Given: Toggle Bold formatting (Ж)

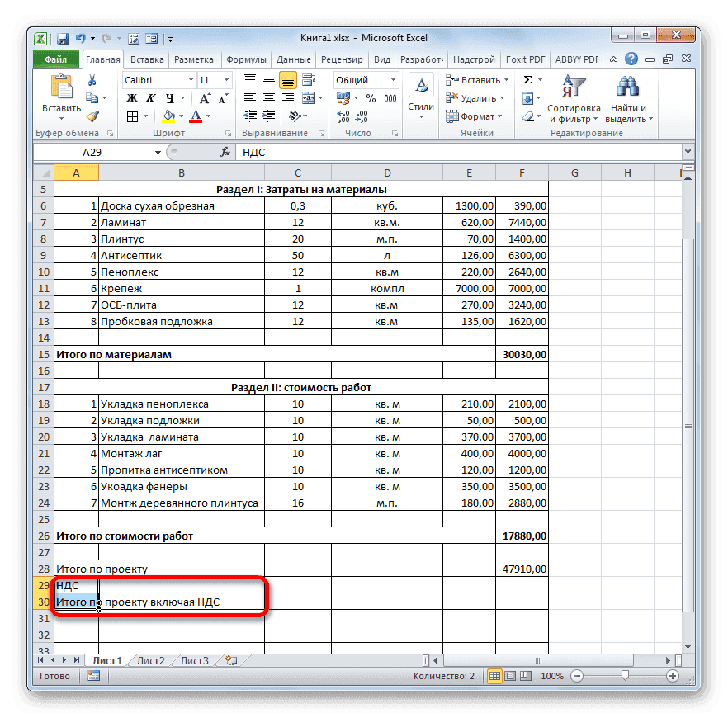Looking at the screenshot, I should (x=132, y=97).
